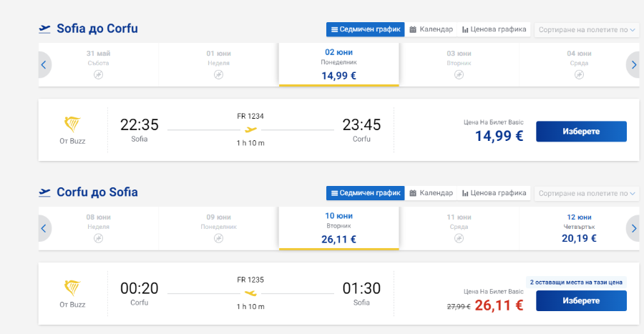Click the next-dates arrow for Sofia to Corfu

[633, 65]
